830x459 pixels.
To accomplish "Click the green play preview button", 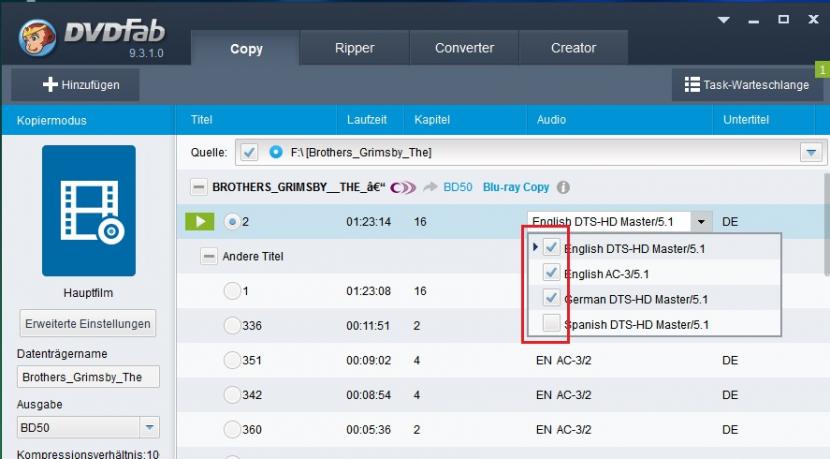I will pyautogui.click(x=199, y=221).
